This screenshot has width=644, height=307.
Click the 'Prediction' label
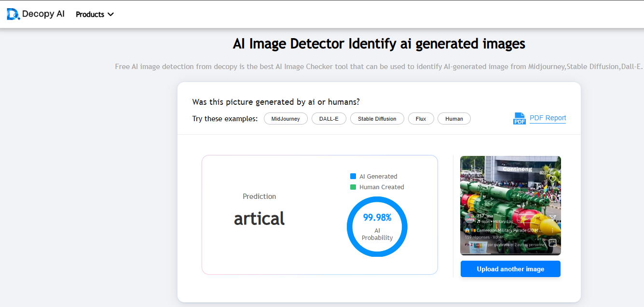click(260, 196)
